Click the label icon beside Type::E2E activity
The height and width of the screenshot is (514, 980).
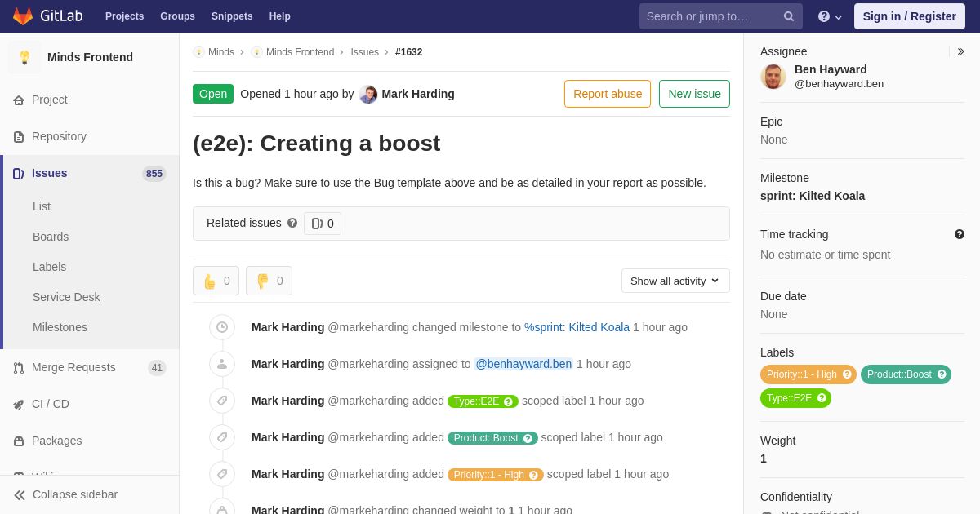222,401
